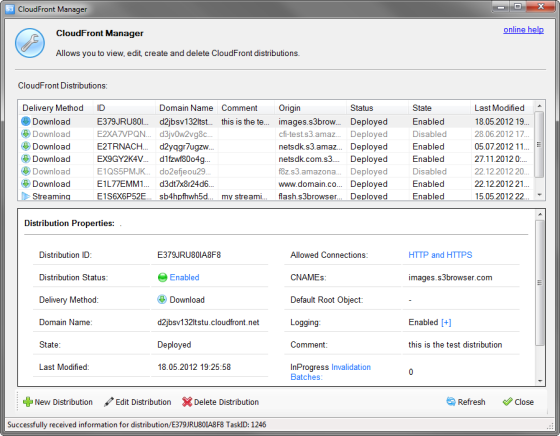The width and height of the screenshot is (560, 436).
Task: Click download icon in E2TRNACH row
Action: click(26, 146)
